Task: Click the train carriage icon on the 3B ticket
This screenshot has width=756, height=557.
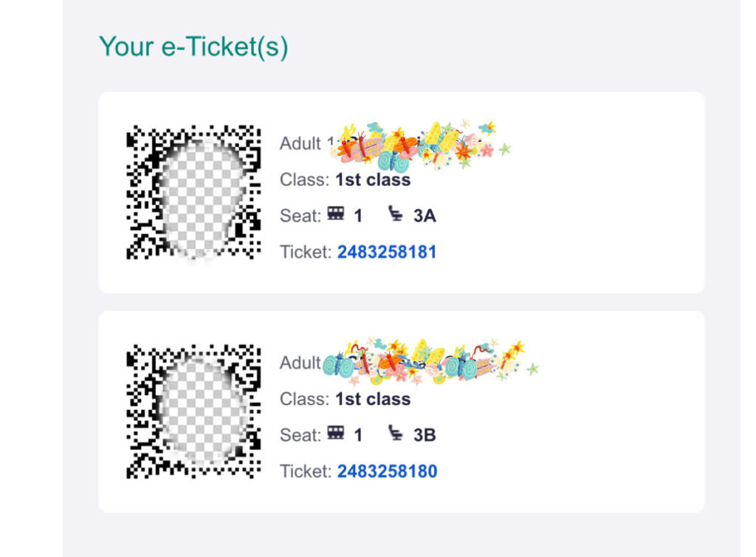Action: tap(336, 434)
